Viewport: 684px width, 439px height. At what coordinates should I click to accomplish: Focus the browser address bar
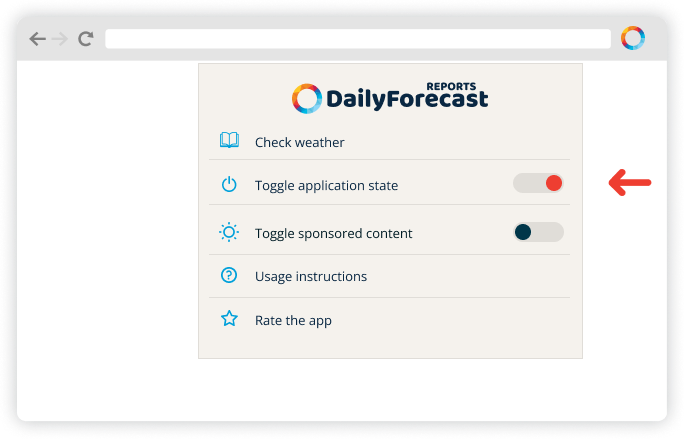click(x=358, y=39)
